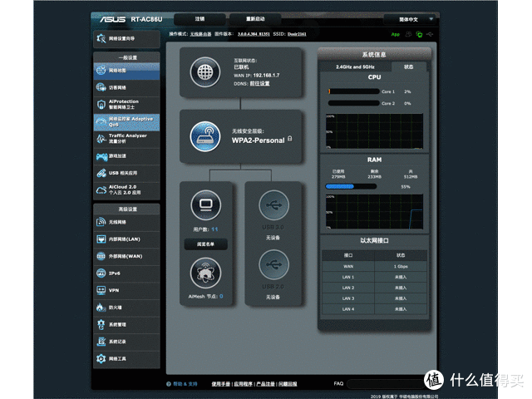
Task: Click the Internet globe icon in network map
Action: 205,72
